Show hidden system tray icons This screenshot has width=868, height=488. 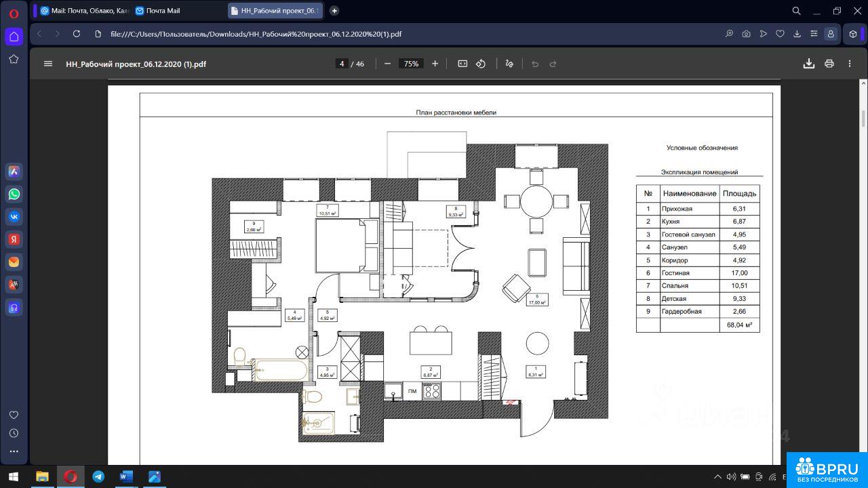pyautogui.click(x=718, y=477)
